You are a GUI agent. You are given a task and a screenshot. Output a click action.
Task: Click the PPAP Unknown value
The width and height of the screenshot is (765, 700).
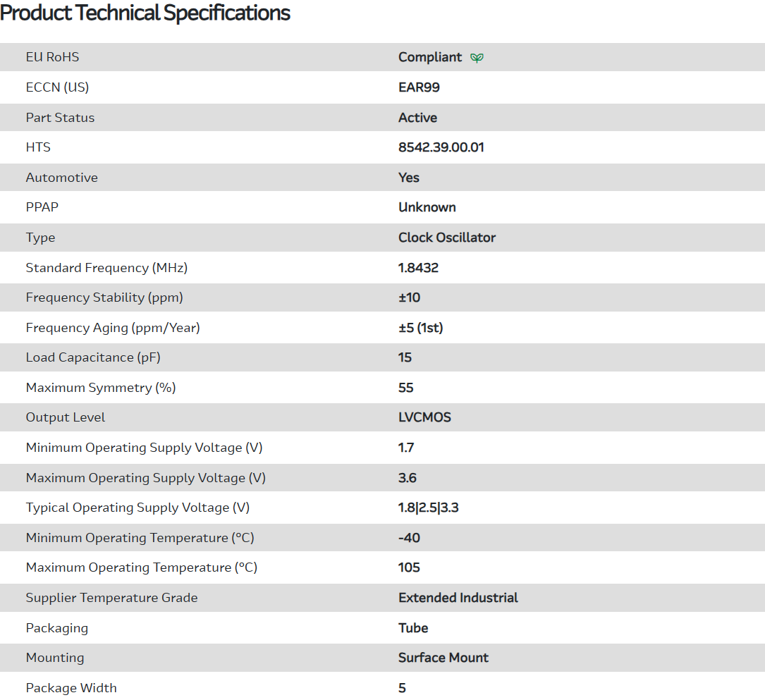tap(427, 207)
